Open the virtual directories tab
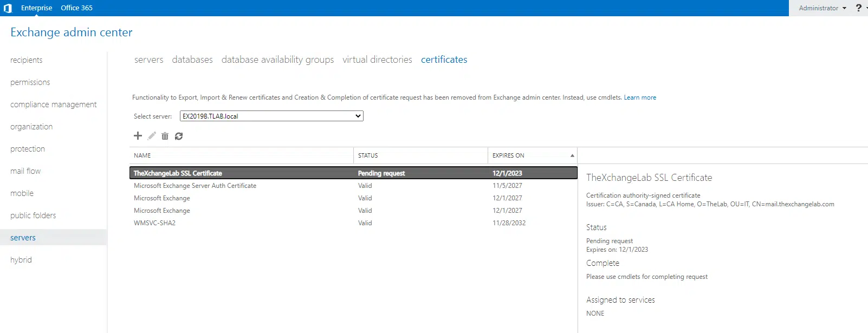The image size is (868, 333). [377, 60]
